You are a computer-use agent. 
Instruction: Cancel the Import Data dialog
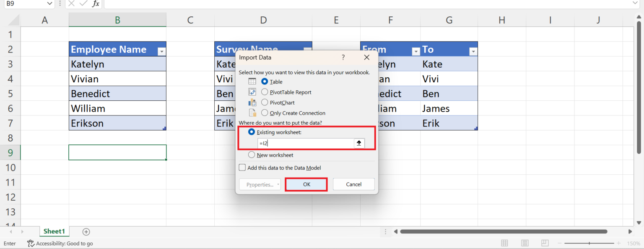click(x=353, y=184)
